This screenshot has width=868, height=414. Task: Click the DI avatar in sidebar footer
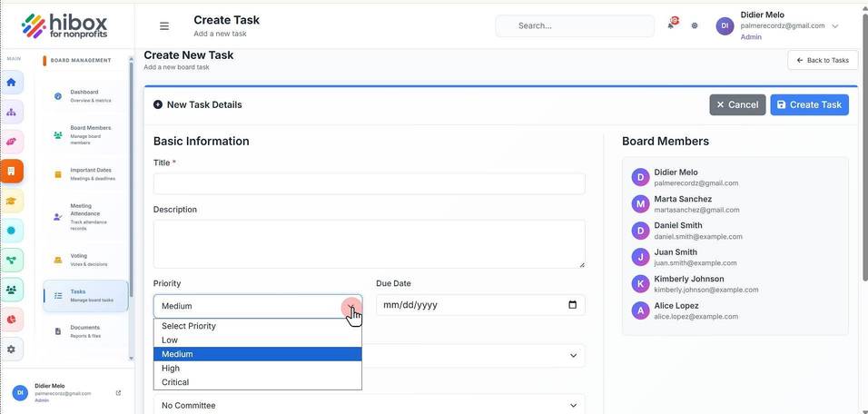[x=20, y=393]
